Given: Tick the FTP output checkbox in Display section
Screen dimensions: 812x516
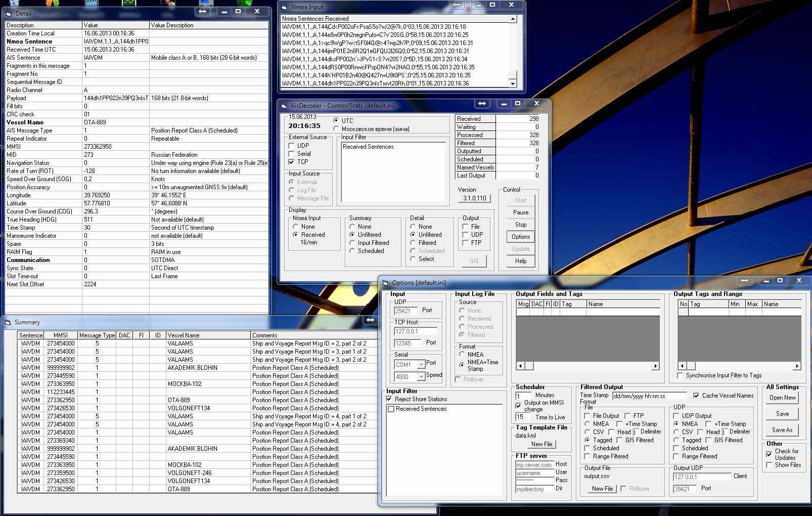Looking at the screenshot, I should tap(465, 243).
